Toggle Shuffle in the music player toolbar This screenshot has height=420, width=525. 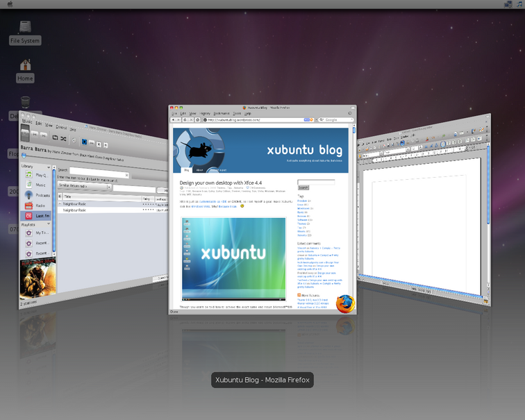63,139
